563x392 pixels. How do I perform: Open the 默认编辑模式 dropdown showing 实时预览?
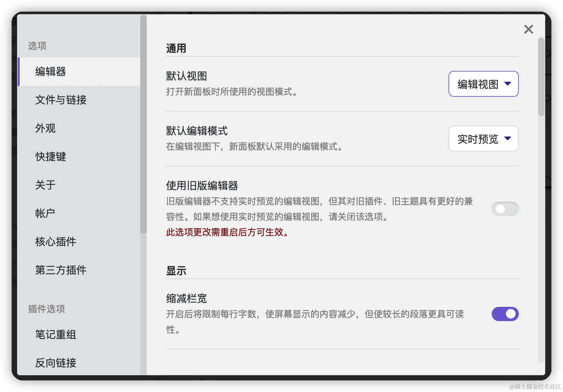pos(483,139)
